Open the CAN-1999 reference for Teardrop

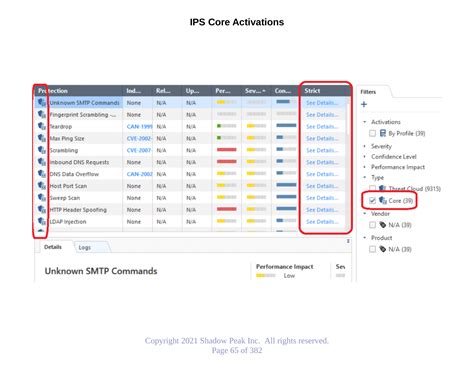click(x=139, y=127)
